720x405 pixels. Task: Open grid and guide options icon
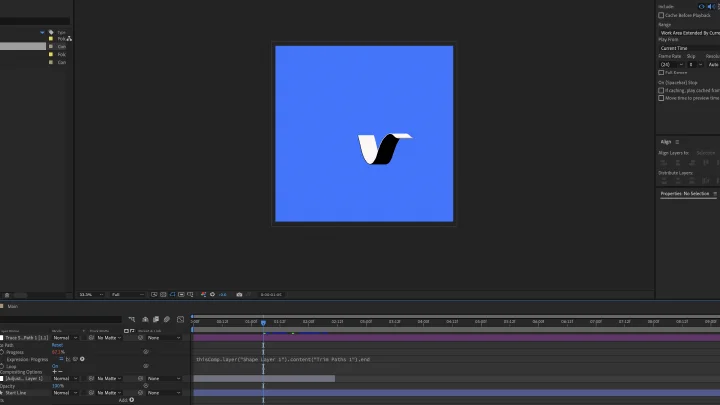tap(190, 295)
